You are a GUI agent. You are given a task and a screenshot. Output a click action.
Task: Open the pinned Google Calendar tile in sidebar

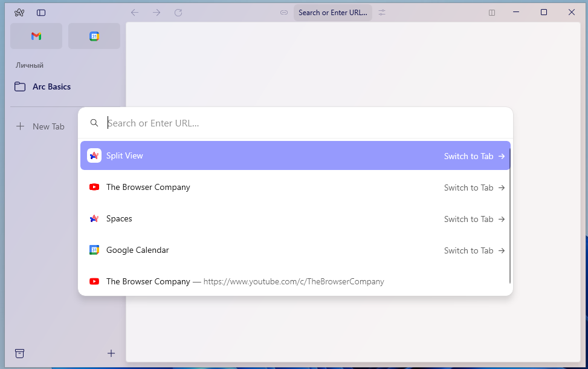[94, 36]
